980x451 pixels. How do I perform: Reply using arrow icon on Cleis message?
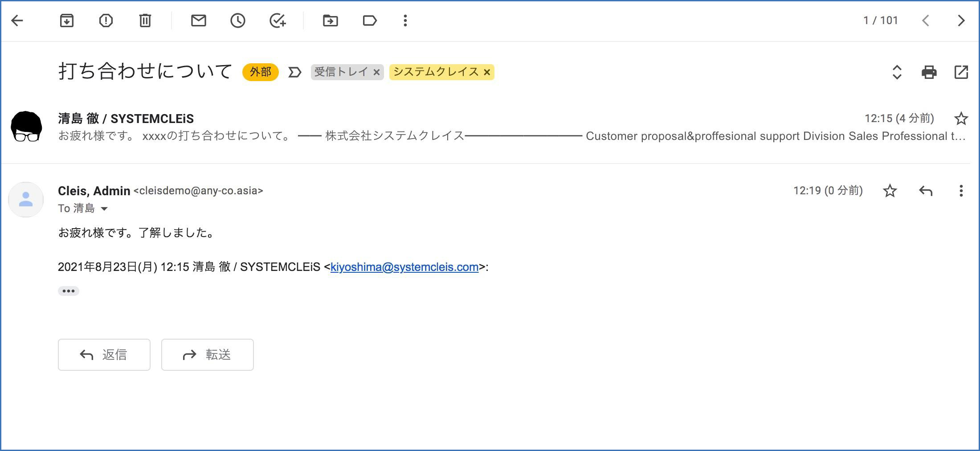pos(926,191)
